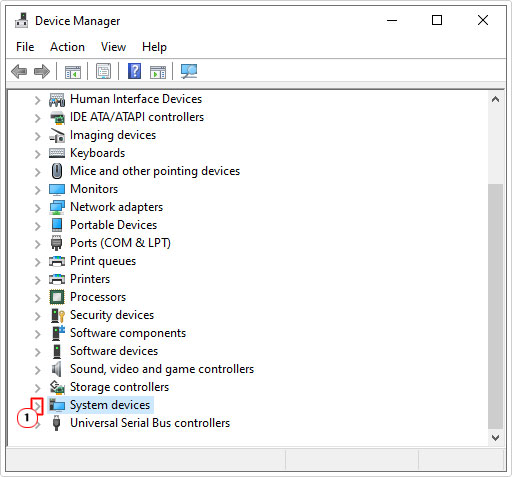Select the Human Interface Devices icon
The width and height of the screenshot is (512, 477).
coord(57,99)
